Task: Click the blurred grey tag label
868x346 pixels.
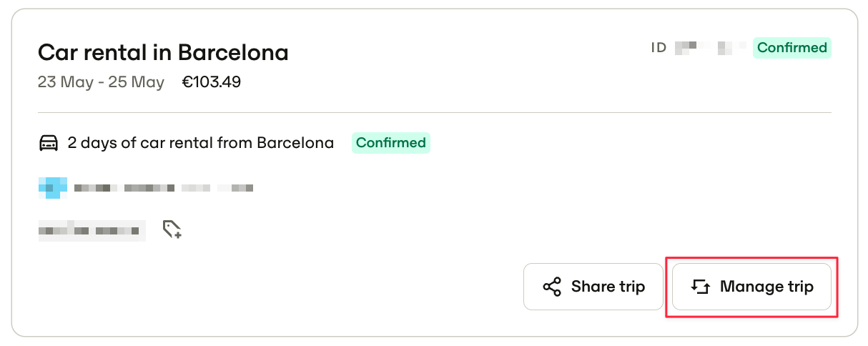Action: tap(92, 231)
